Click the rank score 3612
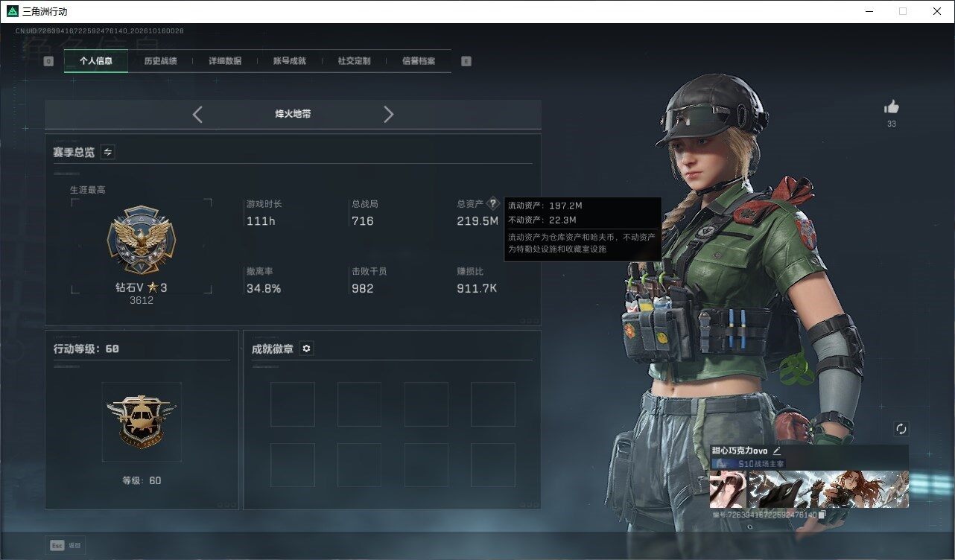 click(x=141, y=300)
